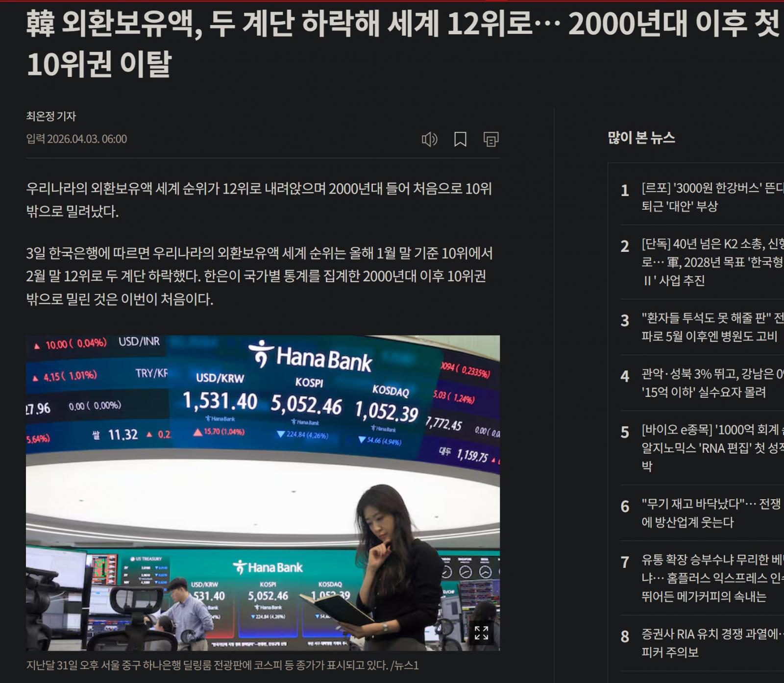Click the paragraph starting with 3일 한국은행에 따르면
This screenshot has width=784, height=683.
tap(259, 276)
